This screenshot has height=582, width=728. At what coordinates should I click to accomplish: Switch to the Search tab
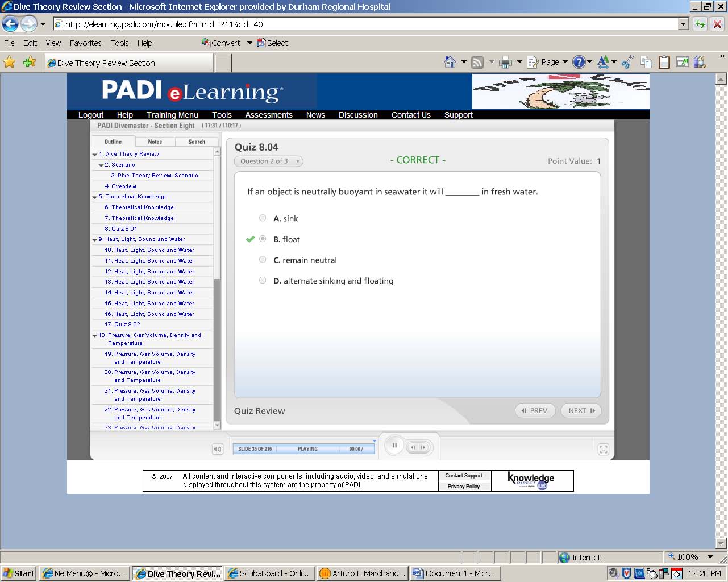pos(197,142)
